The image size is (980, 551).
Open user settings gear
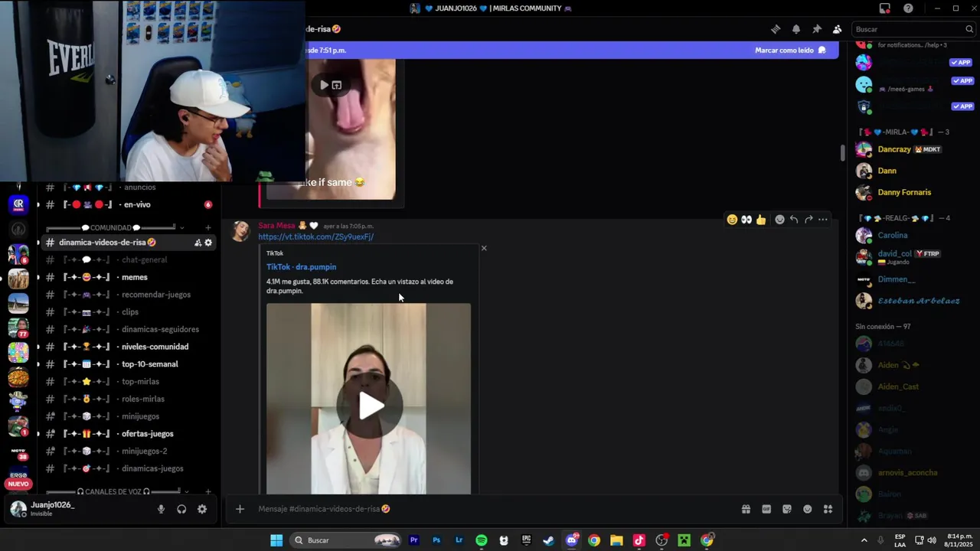coord(202,509)
